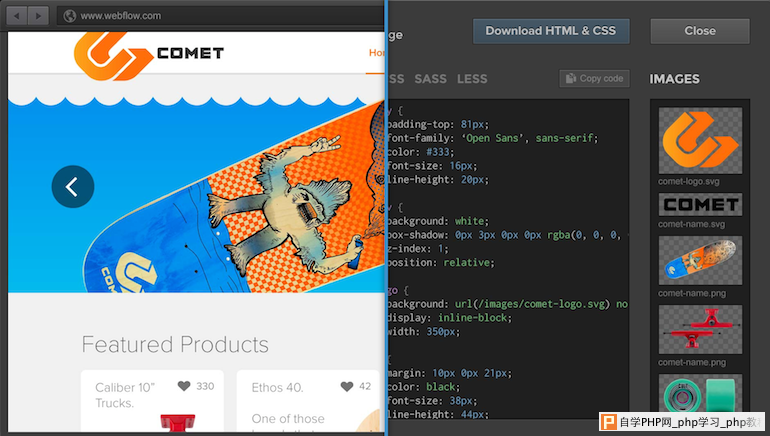Screen dimensions: 770x436
Task: Click the background url comet-logo.svg line
Action: (x=508, y=304)
